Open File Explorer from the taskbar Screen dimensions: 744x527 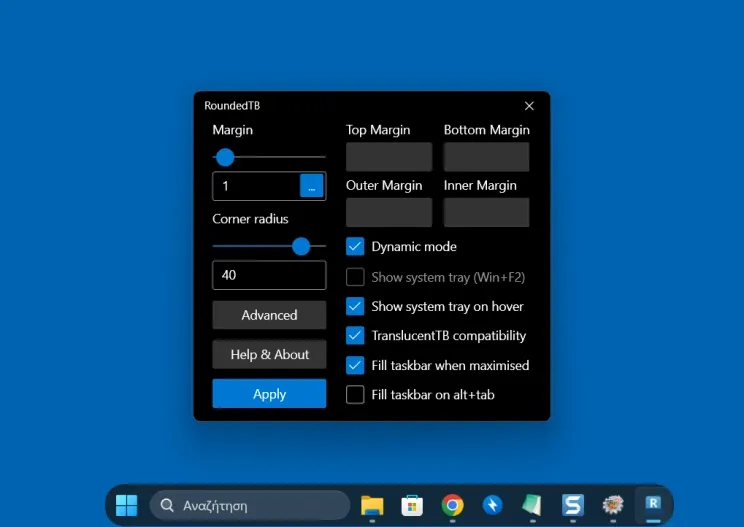pos(372,505)
